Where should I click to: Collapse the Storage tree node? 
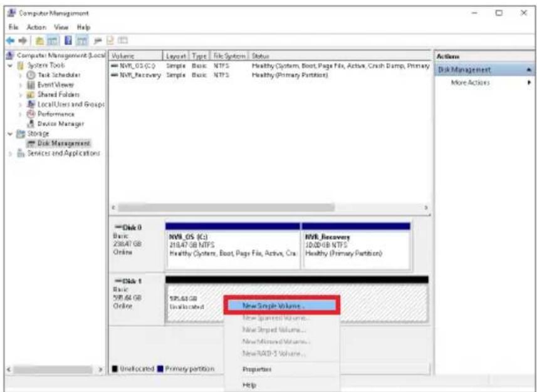coord(10,134)
